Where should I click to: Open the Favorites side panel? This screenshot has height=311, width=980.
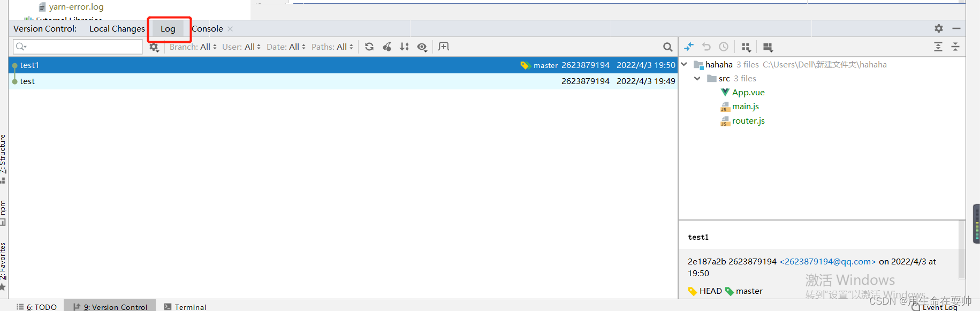tap(3, 266)
